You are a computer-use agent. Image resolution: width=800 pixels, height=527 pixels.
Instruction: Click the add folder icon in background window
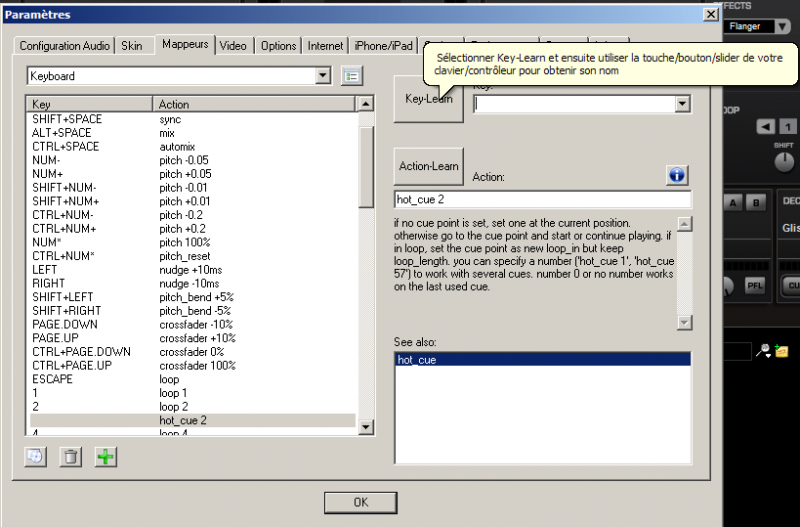click(x=781, y=350)
